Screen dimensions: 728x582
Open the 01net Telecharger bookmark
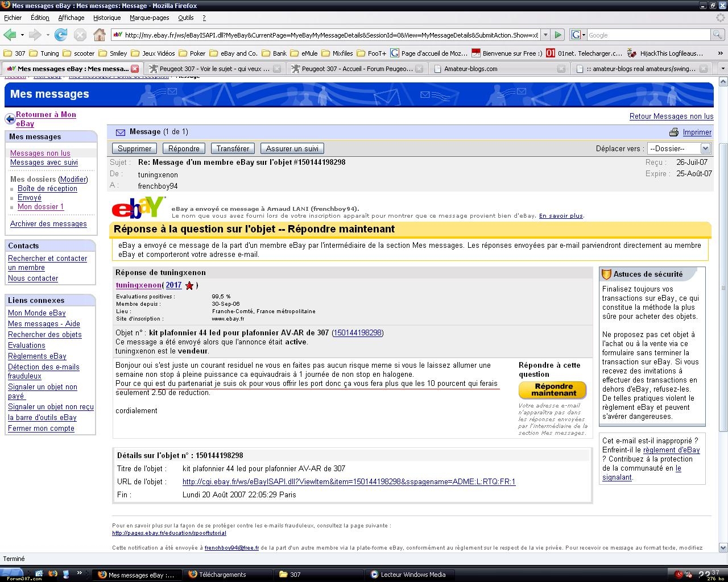tap(584, 53)
